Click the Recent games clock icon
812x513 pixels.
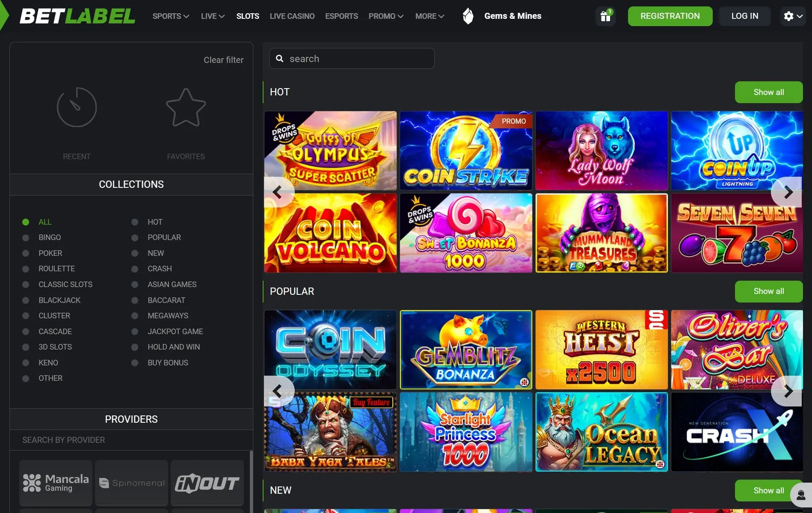[x=77, y=107]
